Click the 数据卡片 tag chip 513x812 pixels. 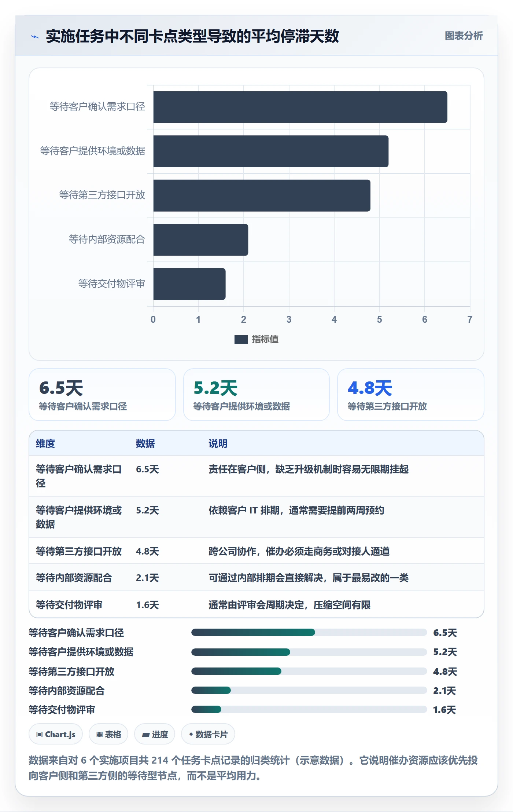pyautogui.click(x=208, y=734)
